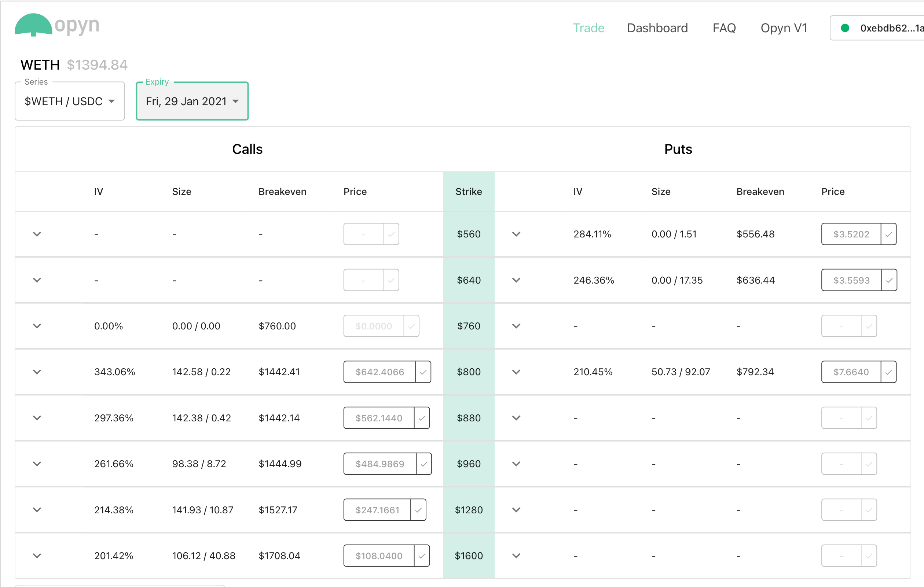Open the Expiry date dropdown
924x587 pixels.
click(192, 101)
